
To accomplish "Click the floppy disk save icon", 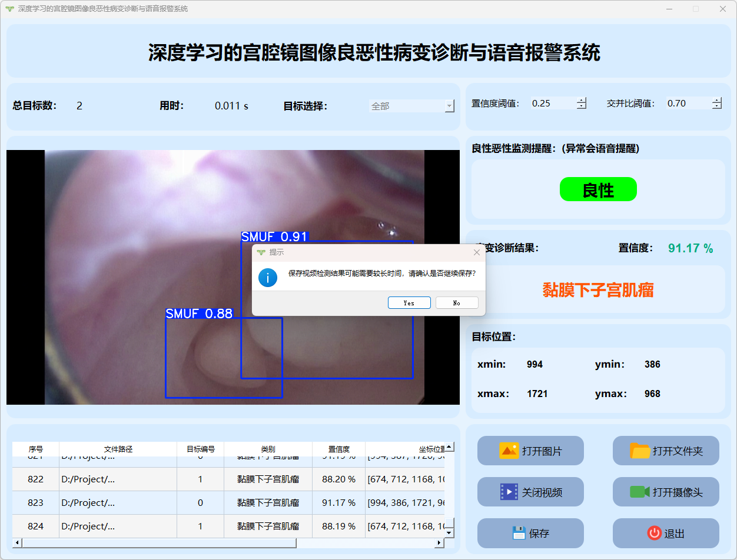I will pos(519,533).
